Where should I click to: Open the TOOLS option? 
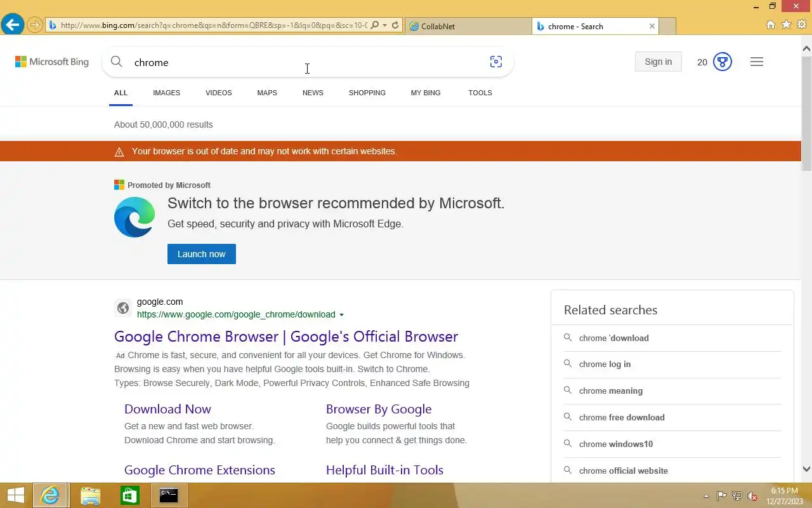480,93
